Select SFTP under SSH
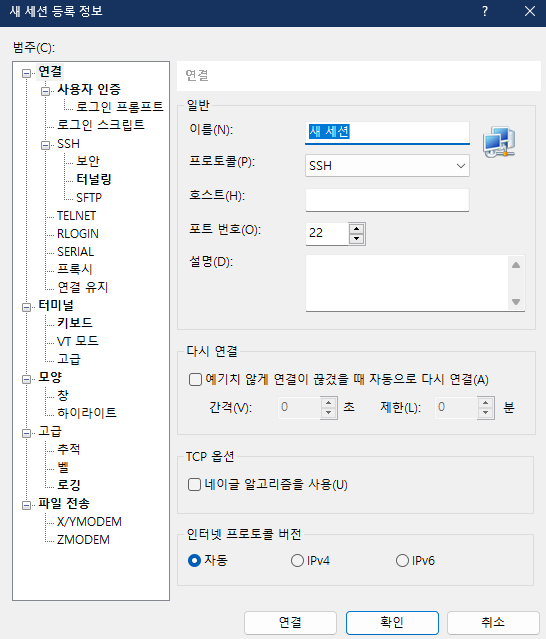 [89, 198]
